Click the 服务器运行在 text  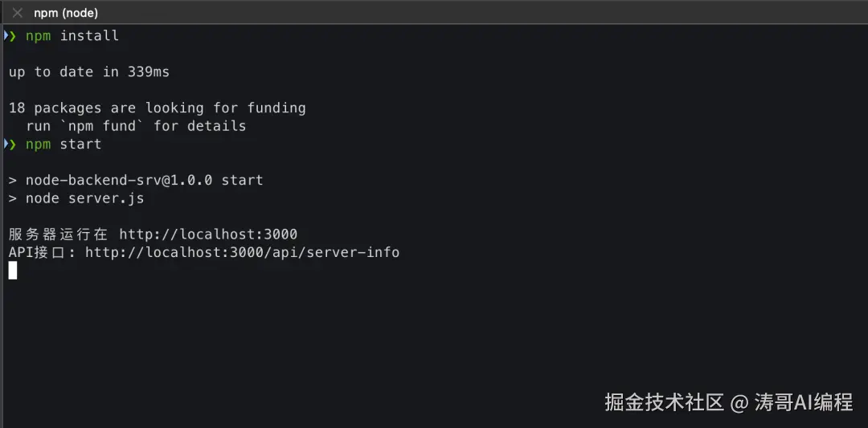(x=58, y=234)
